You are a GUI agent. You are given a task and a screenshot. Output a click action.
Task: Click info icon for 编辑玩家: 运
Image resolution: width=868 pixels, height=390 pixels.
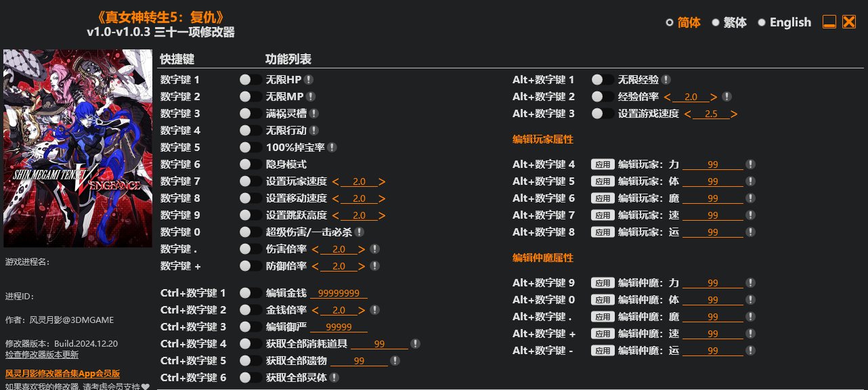tap(750, 232)
